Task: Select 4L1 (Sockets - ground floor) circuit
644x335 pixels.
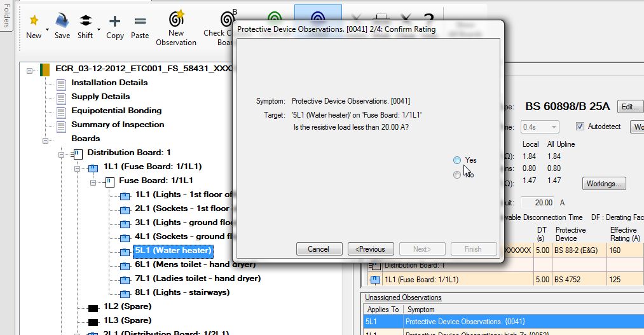Action: pyautogui.click(x=184, y=236)
